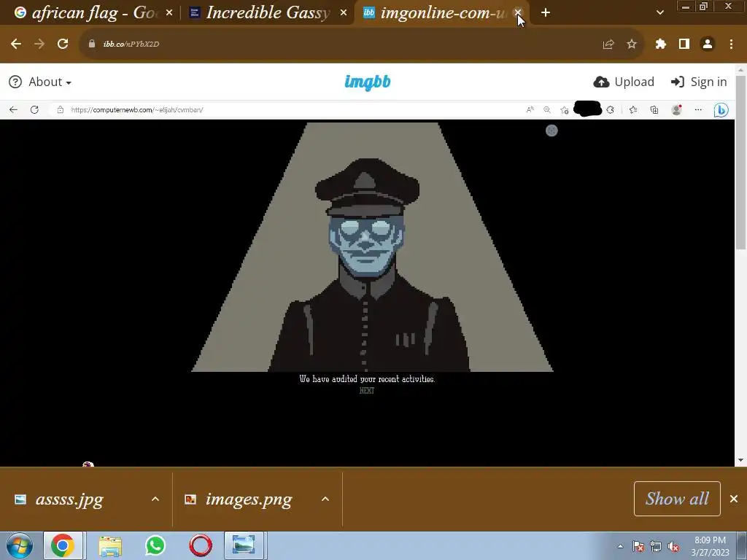Click the imgbb Upload button
The image size is (747, 560).
tap(624, 82)
